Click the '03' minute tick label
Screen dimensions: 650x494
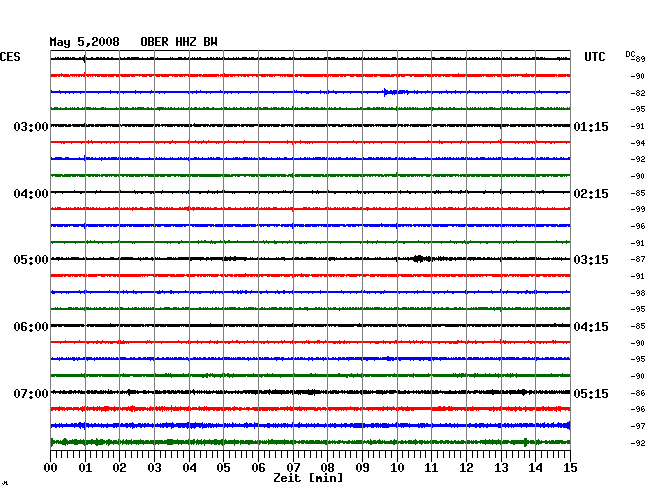coord(154,468)
